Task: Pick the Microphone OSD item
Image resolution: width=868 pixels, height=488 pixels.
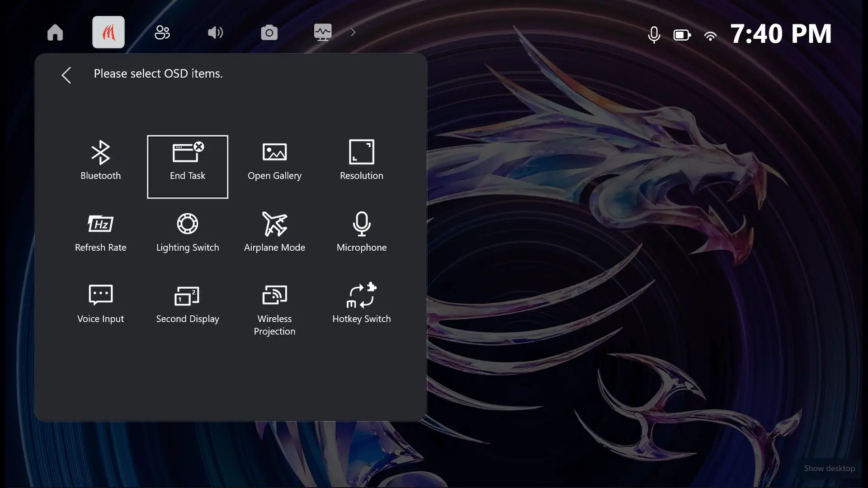Action: coord(361,232)
